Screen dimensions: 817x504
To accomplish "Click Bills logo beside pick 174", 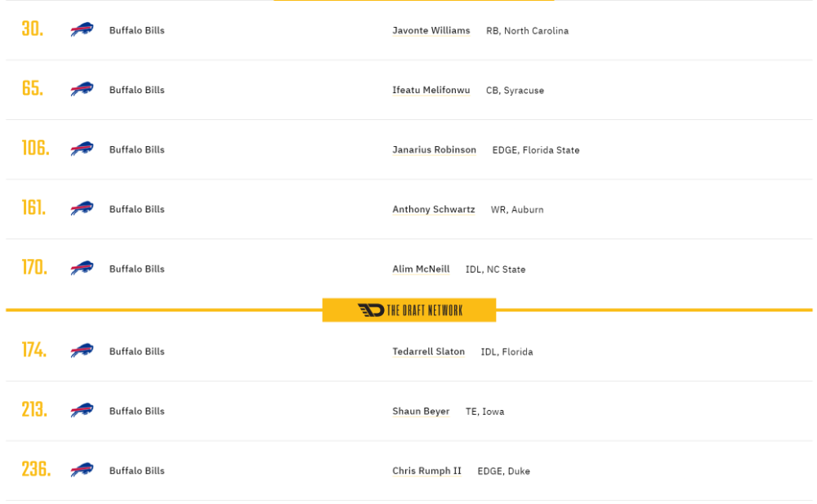I will coord(82,350).
